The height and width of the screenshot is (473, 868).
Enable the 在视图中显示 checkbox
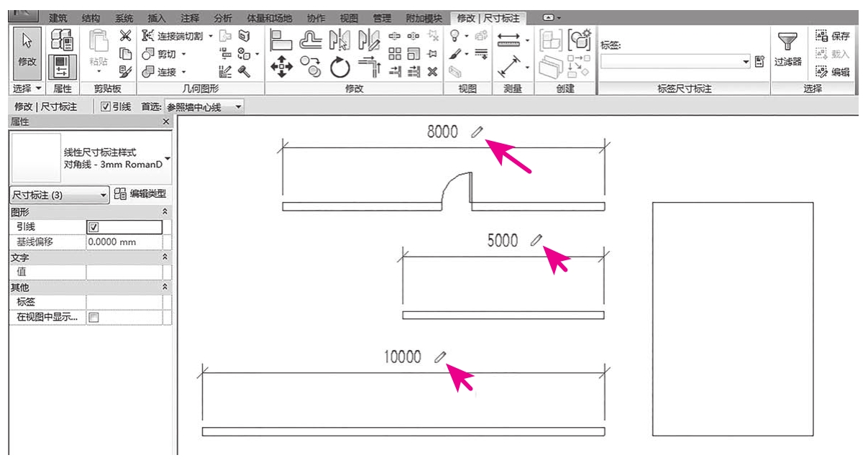(x=93, y=317)
